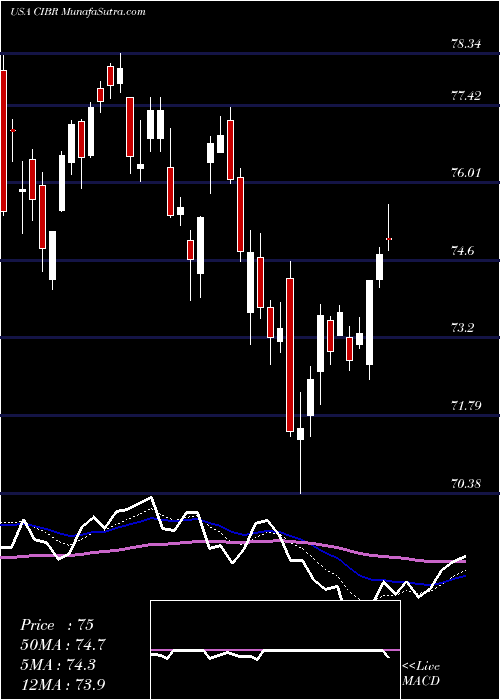Click the 73.2 price level label
The height and width of the screenshot is (700, 500).
pyautogui.click(x=463, y=328)
